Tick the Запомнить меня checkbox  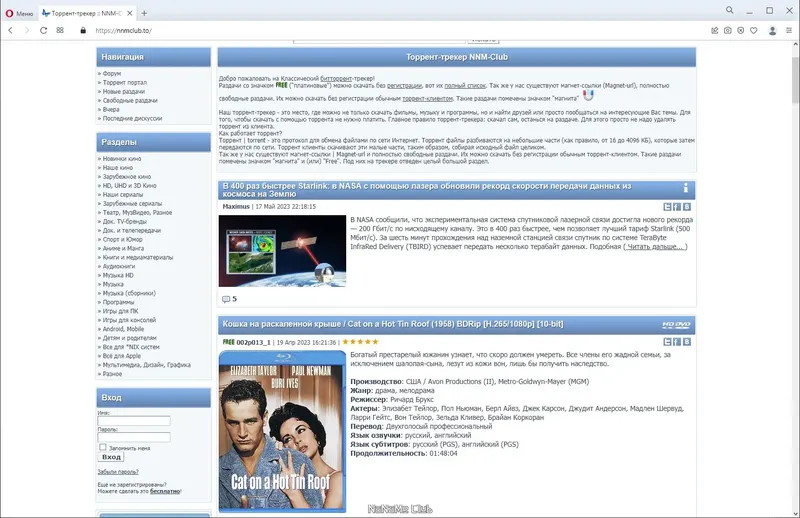[x=103, y=447]
